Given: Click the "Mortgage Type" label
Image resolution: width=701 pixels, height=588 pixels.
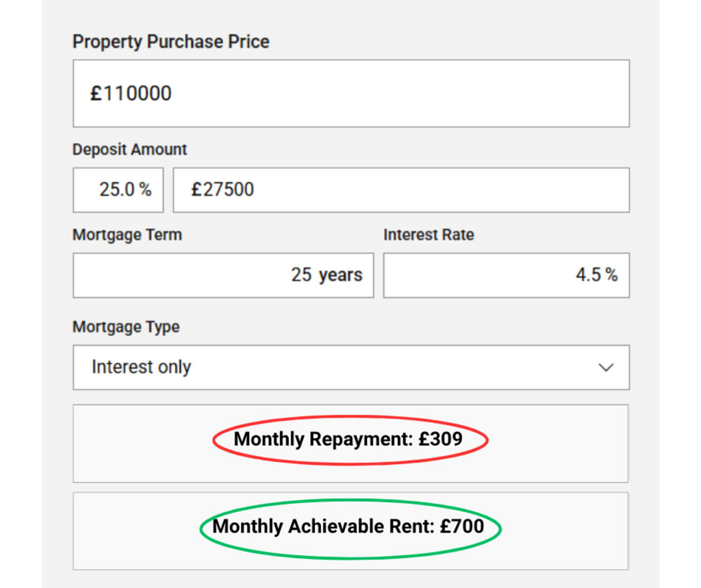Looking at the screenshot, I should click(x=126, y=327).
